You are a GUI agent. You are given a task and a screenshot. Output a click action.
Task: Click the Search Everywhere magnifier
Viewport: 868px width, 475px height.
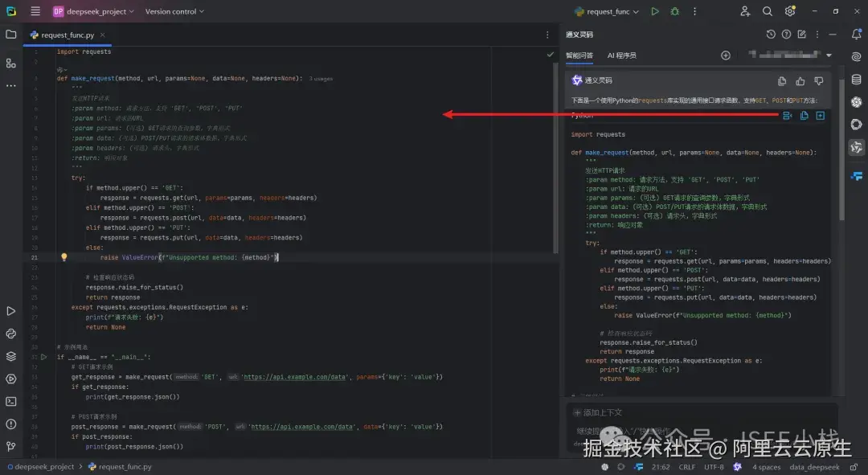tap(768, 11)
